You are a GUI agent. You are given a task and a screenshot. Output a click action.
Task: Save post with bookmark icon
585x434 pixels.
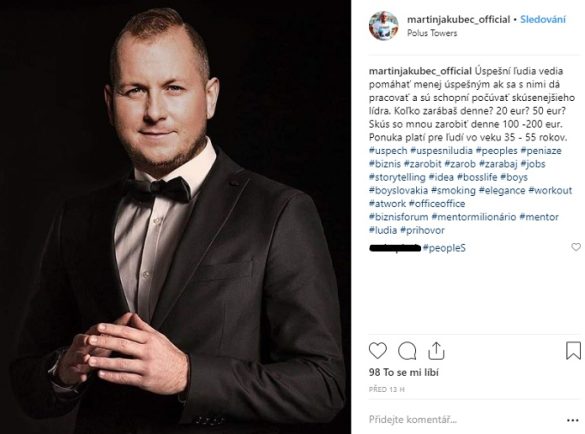[x=573, y=351]
